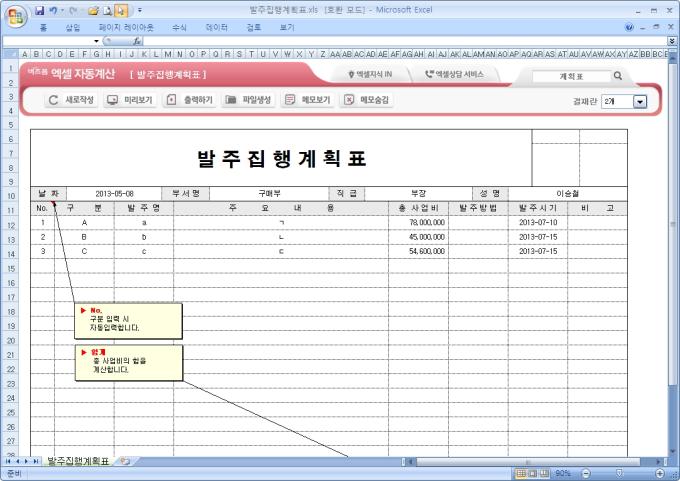680x481 pixels.
Task: Click the 출력하기 button
Action: pos(189,100)
